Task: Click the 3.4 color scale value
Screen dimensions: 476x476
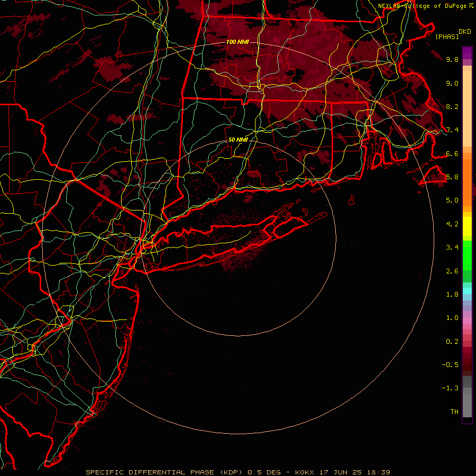Action: tap(452, 248)
